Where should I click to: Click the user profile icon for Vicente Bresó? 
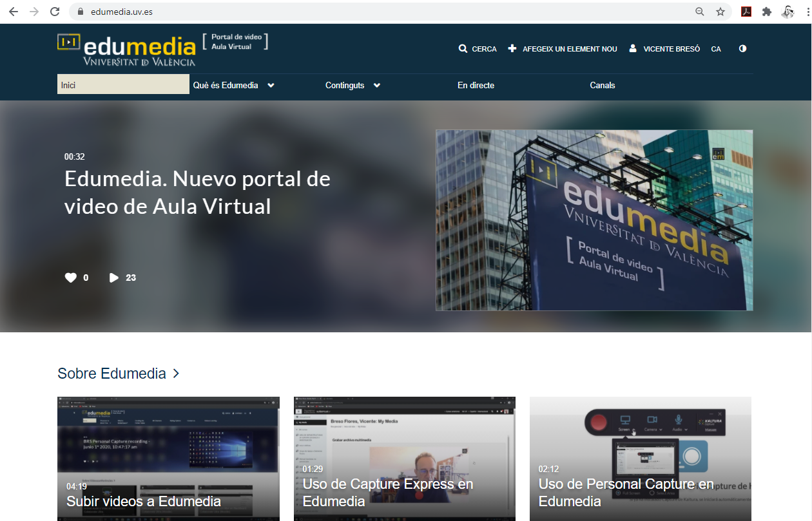(x=633, y=48)
